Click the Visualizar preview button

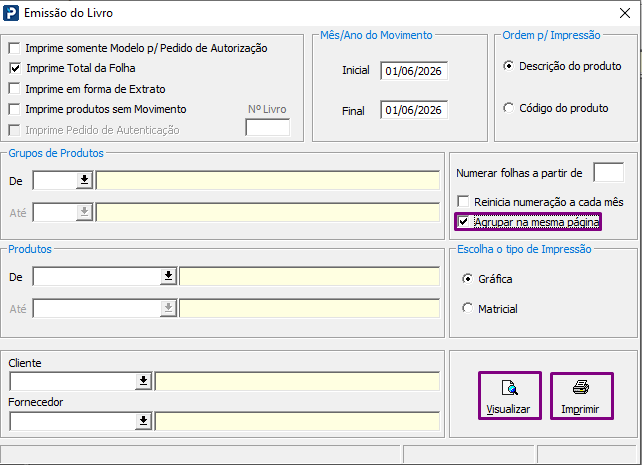click(510, 395)
